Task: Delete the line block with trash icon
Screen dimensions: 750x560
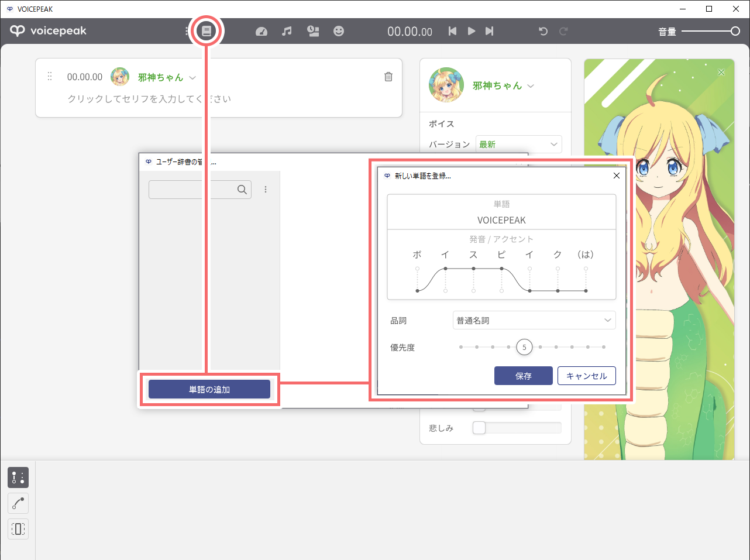Action: point(388,77)
